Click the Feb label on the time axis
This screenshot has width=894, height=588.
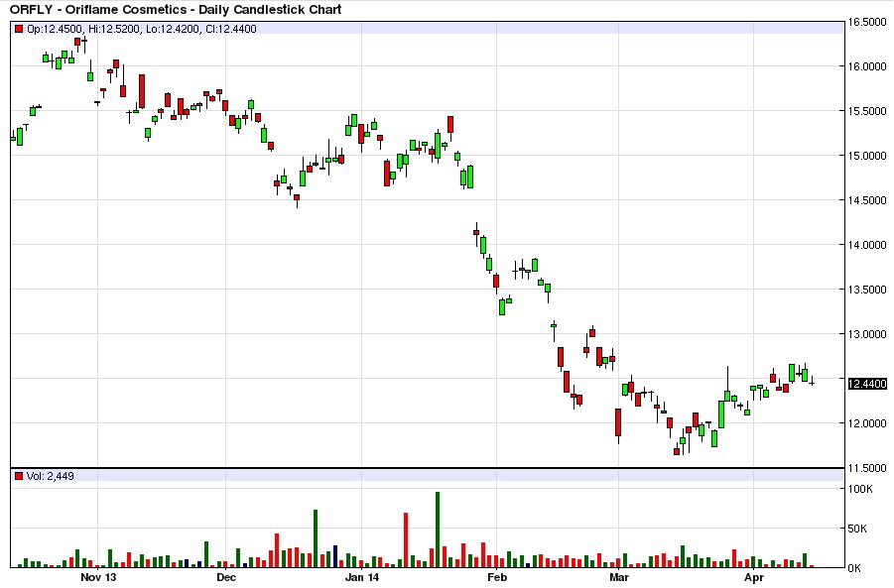497,576
